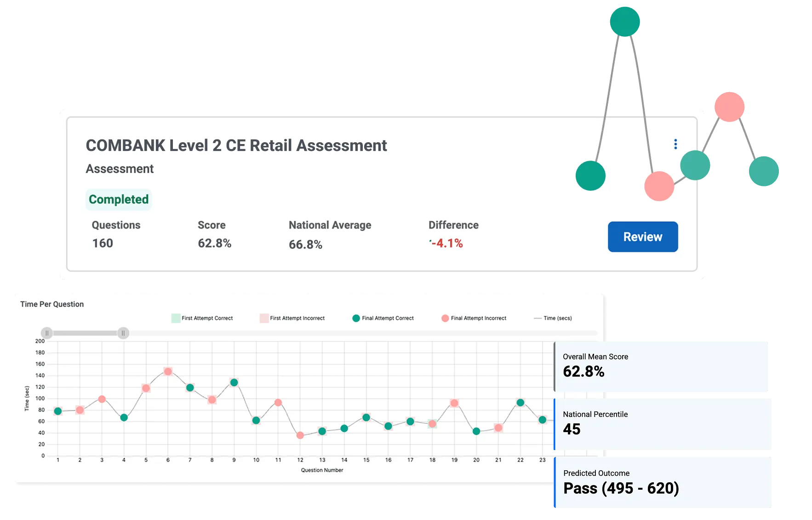The image size is (812, 520).
Task: Select the question 9 data point
Action: click(234, 382)
